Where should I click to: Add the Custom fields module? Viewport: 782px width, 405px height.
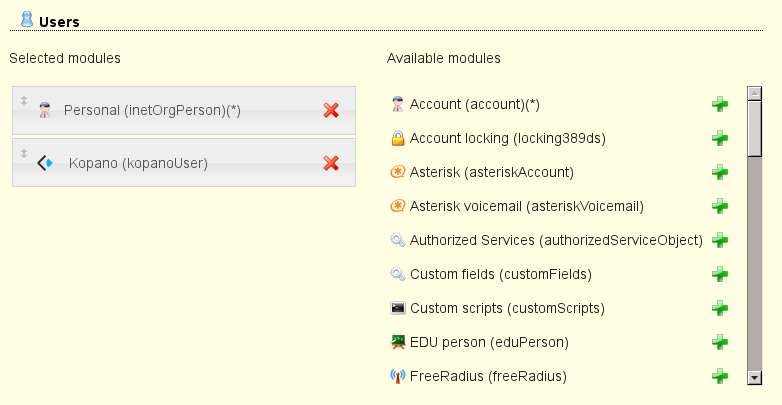pyautogui.click(x=719, y=274)
